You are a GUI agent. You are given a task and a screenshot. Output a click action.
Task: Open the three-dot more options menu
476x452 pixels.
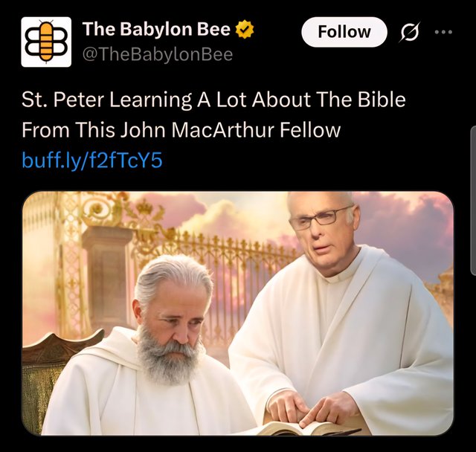coord(443,31)
